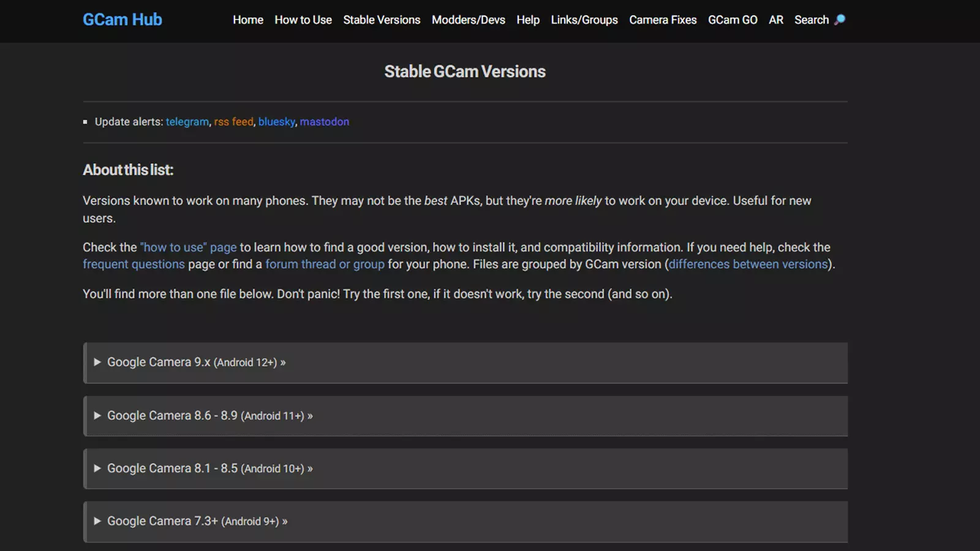This screenshot has width=980, height=551.
Task: Open the rss feed link
Action: pos(233,122)
